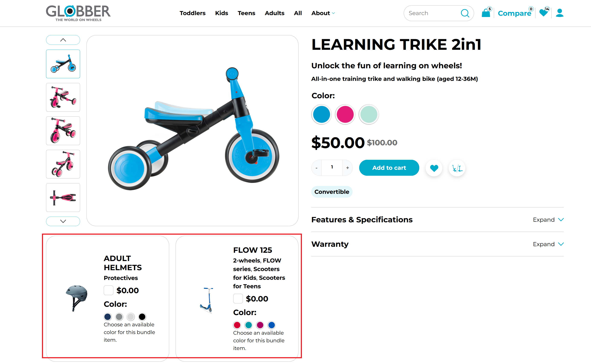
Task: Increase quantity with plus stepper
Action: [347, 168]
